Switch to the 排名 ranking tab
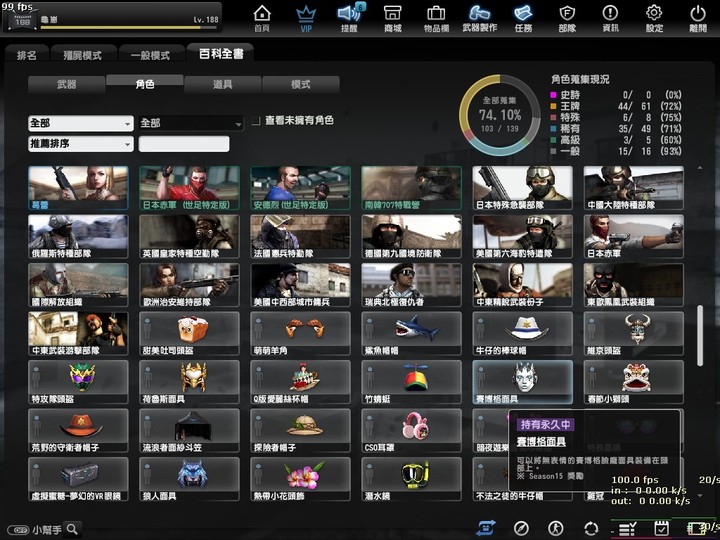720x540 pixels. pyautogui.click(x=27, y=55)
